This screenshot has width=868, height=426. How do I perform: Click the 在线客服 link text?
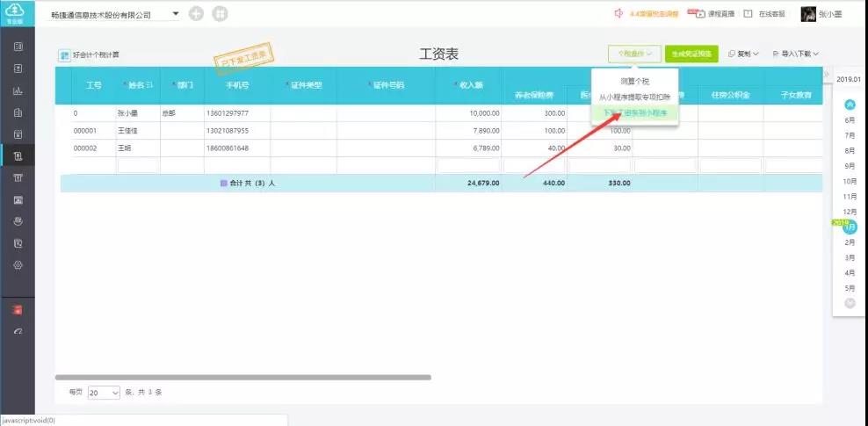[771, 14]
